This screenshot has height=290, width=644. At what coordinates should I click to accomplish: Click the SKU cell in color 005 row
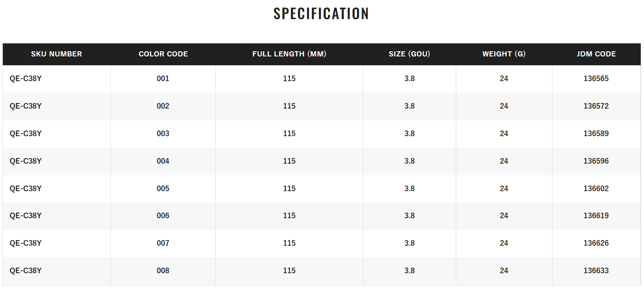(26, 189)
